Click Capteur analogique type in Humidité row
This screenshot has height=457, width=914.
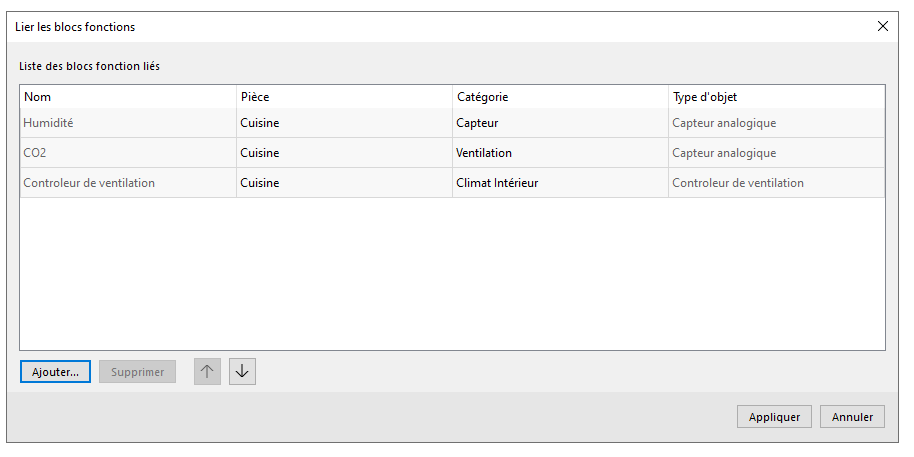click(724, 123)
